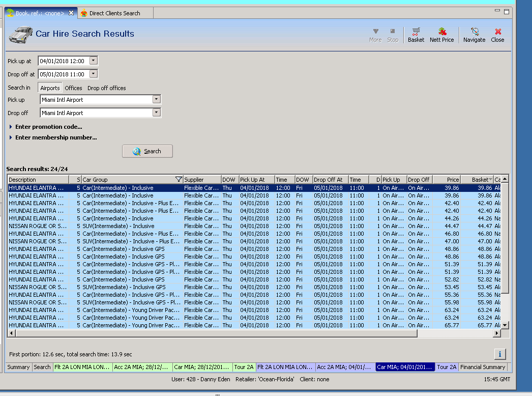Click the Navigate compass icon
The image size is (532, 396).
[x=474, y=32]
